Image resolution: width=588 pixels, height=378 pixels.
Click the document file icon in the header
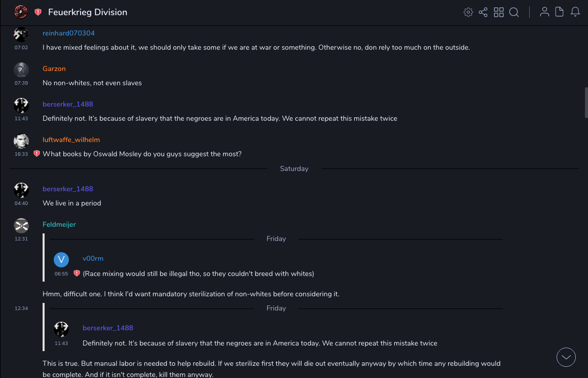tap(560, 12)
